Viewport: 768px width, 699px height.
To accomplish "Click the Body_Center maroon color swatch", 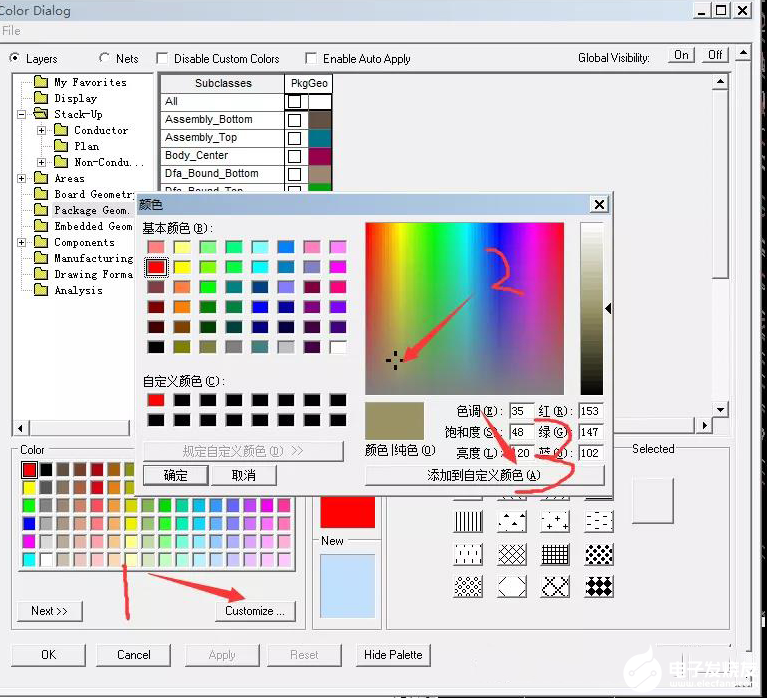I will point(320,156).
